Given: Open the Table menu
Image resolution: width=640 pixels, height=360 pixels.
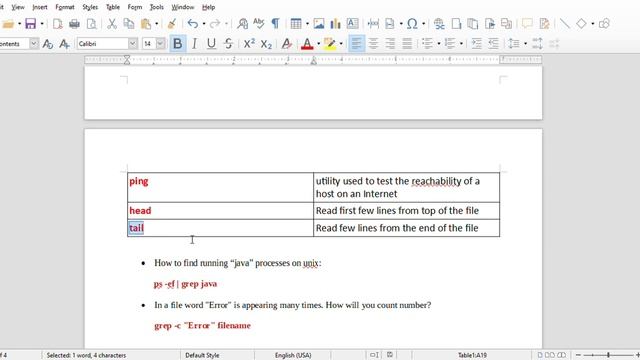Looking at the screenshot, I should pos(113,7).
